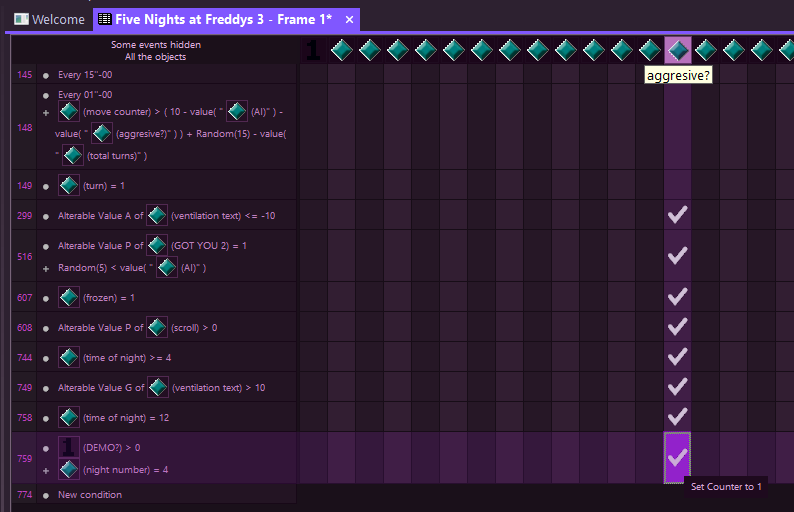This screenshot has height=512, width=794.
Task: Click the Welcome tab's window icon
Action: [x=21, y=19]
